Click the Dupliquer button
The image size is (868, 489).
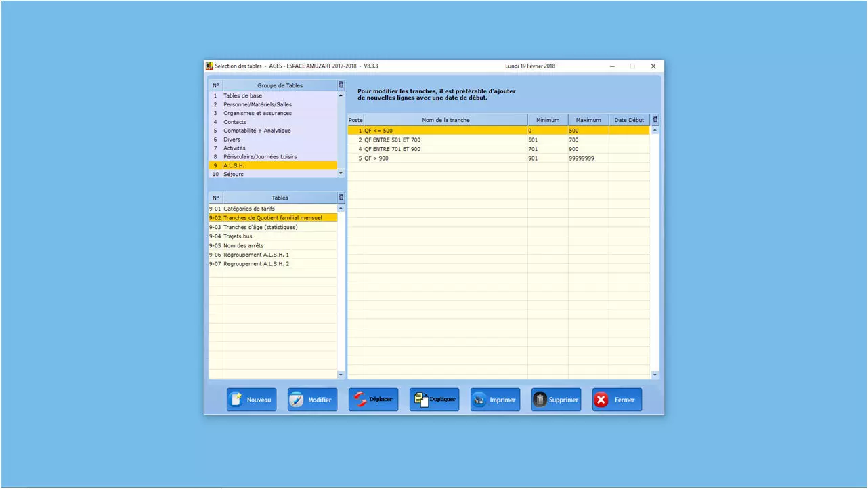click(x=434, y=400)
